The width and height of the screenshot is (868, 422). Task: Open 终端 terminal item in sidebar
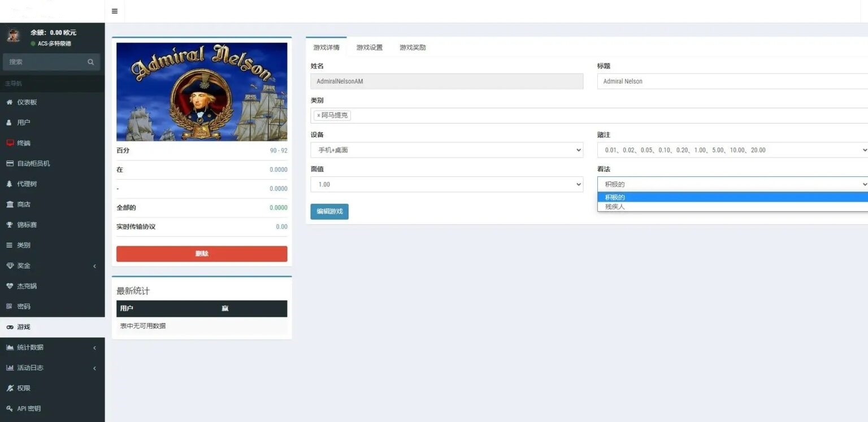[23, 143]
